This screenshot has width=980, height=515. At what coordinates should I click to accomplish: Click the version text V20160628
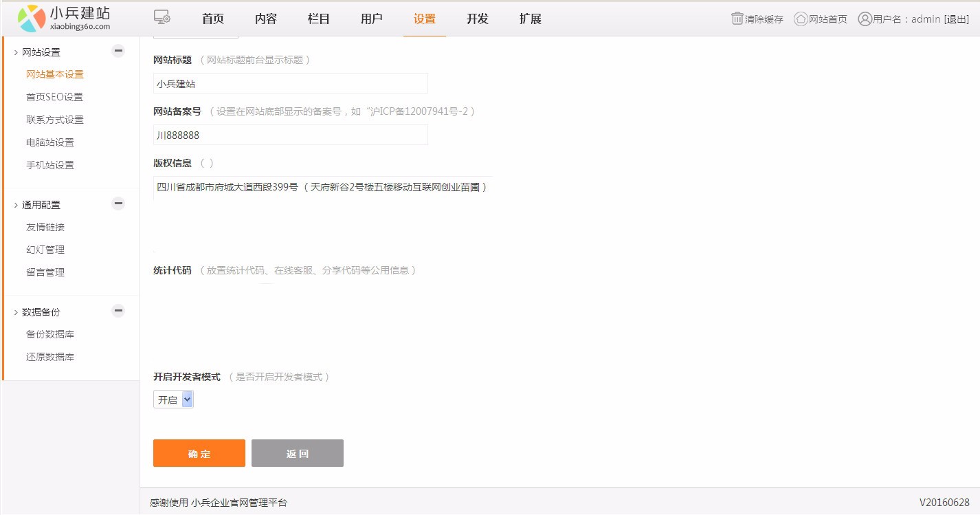coord(944,503)
